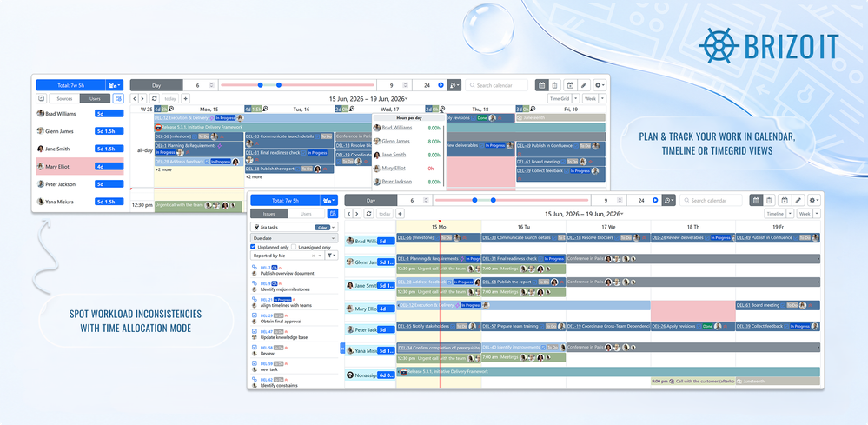Click the today button in lower calendar

[384, 214]
